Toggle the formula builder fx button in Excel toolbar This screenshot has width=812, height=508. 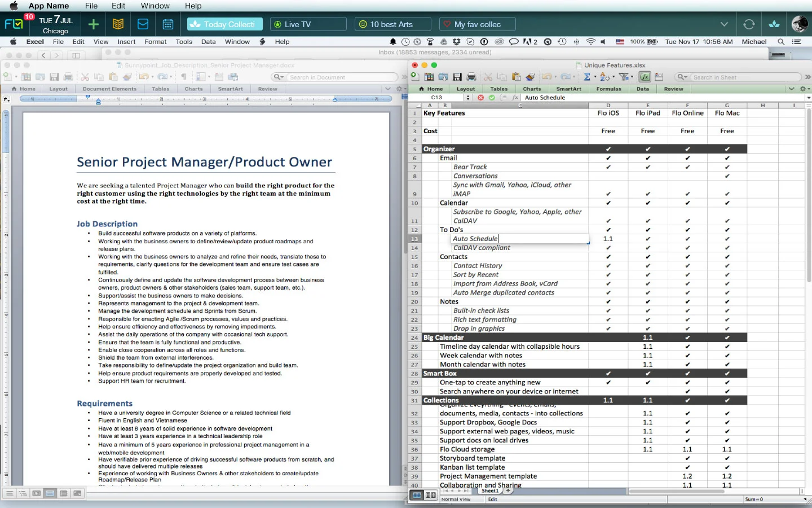[645, 77]
